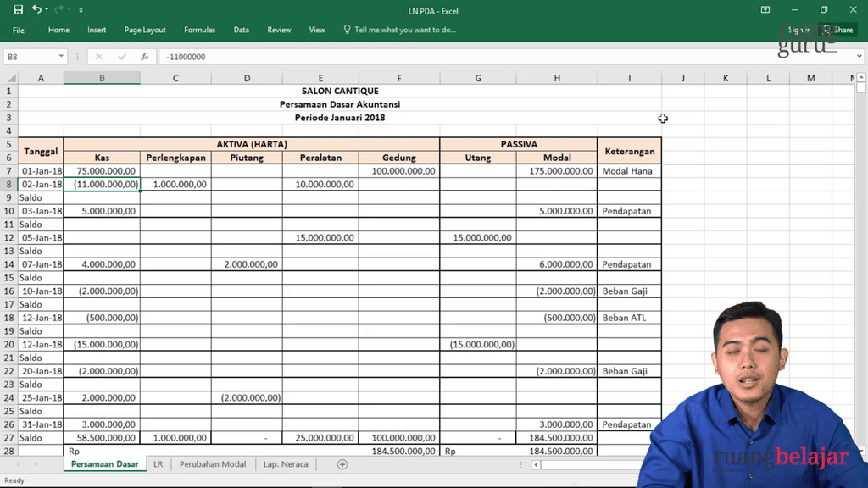
Task: Open Ribbon Display Options icon
Action: 765,9
